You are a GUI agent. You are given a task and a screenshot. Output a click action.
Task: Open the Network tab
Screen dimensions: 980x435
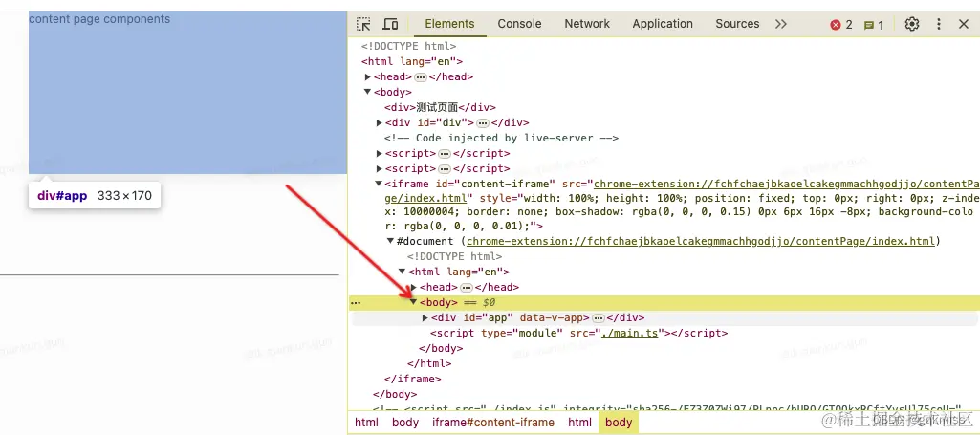click(x=587, y=24)
